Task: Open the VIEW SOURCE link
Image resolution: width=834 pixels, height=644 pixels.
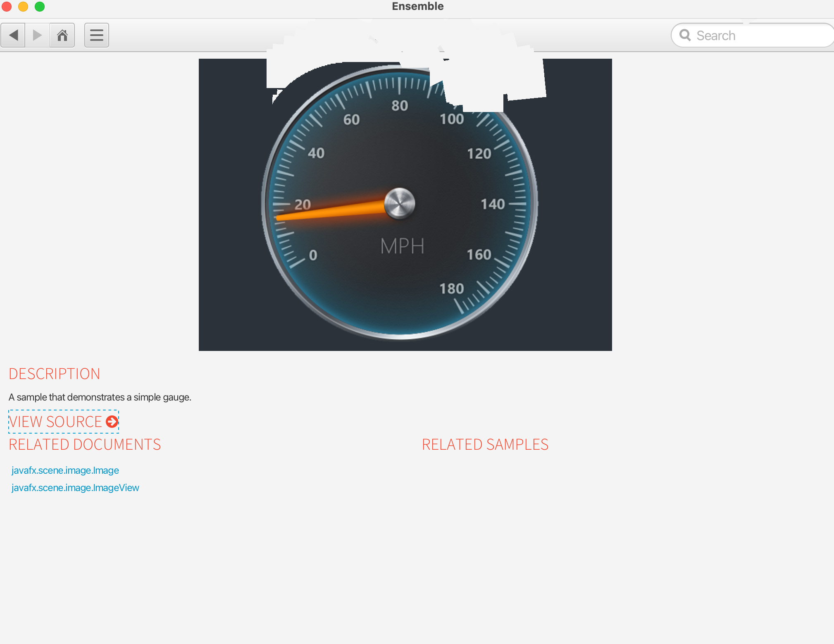Action: [55, 422]
